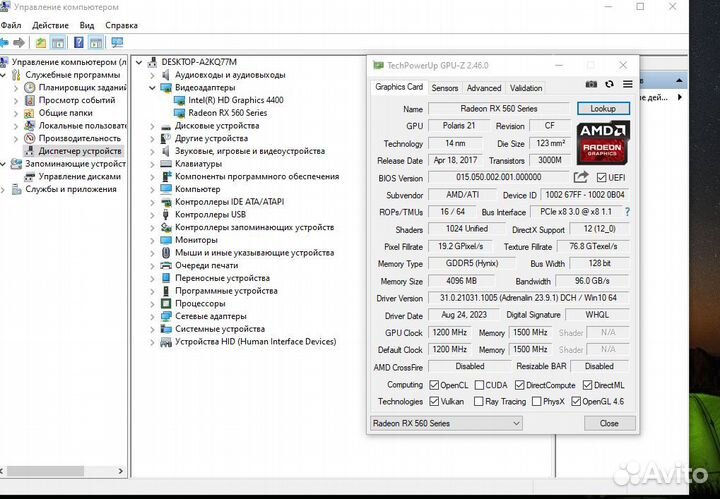Image resolution: width=720 pixels, height=499 pixels.
Task: Open the GPU-Z hamburger menu
Action: tap(628, 84)
